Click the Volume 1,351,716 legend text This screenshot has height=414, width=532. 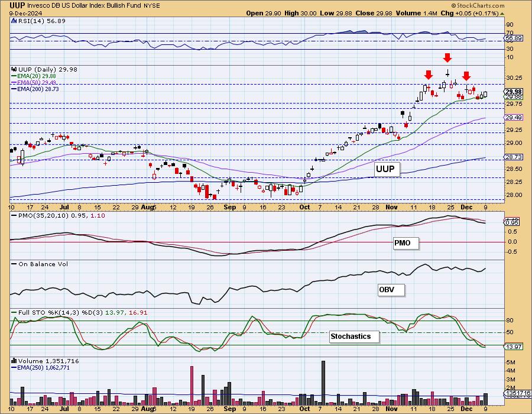tap(48, 361)
